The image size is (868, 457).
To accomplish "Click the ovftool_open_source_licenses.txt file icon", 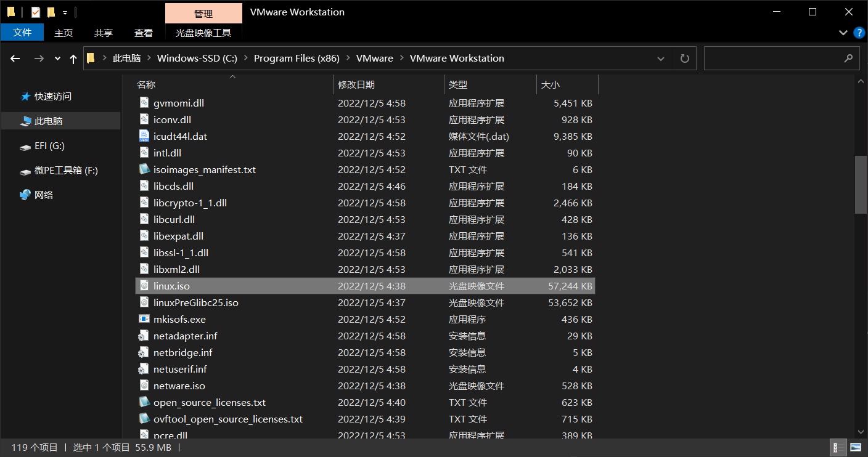I will pyautogui.click(x=144, y=419).
